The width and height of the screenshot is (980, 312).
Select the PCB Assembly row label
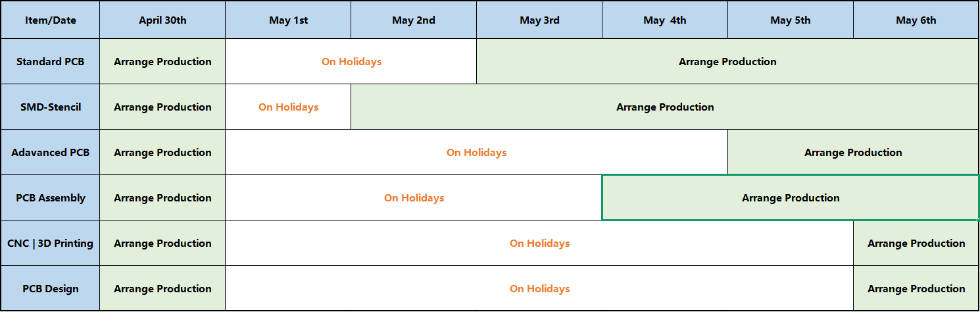coord(51,197)
